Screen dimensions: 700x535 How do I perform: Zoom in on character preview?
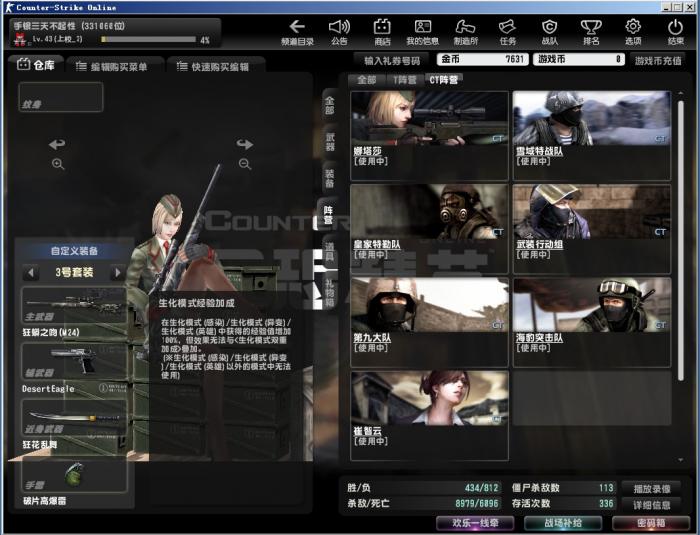click(x=58, y=164)
